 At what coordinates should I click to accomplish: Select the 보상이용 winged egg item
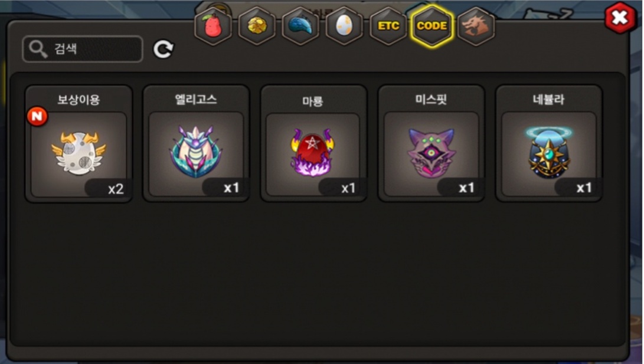pos(79,143)
